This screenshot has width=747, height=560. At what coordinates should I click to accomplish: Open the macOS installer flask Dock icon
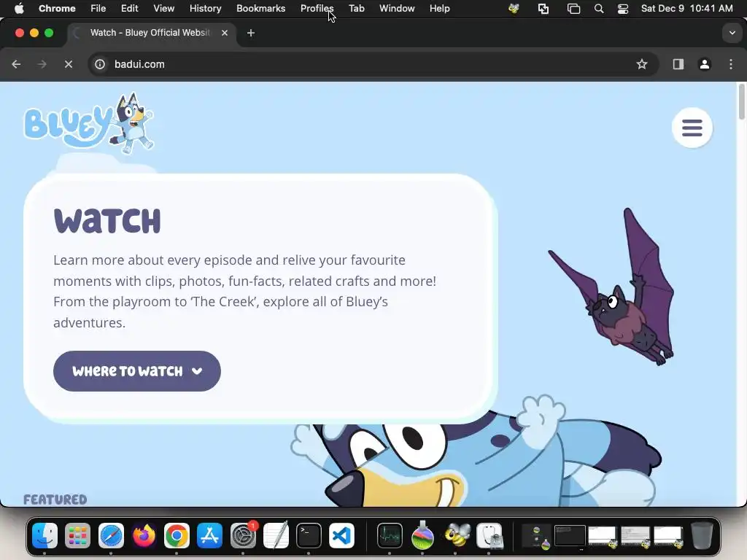tap(422, 536)
